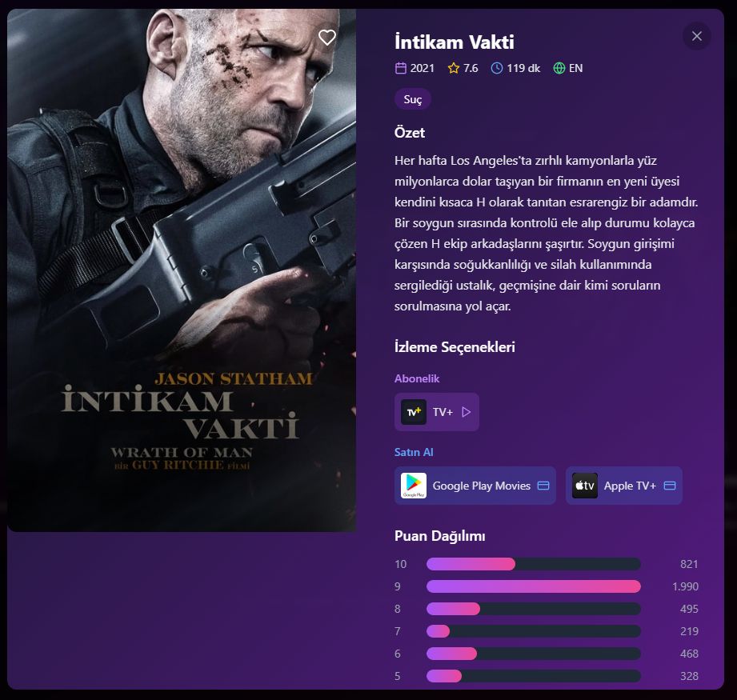Click the Apple TV logo icon
The width and height of the screenshot is (737, 700).
coord(585,486)
